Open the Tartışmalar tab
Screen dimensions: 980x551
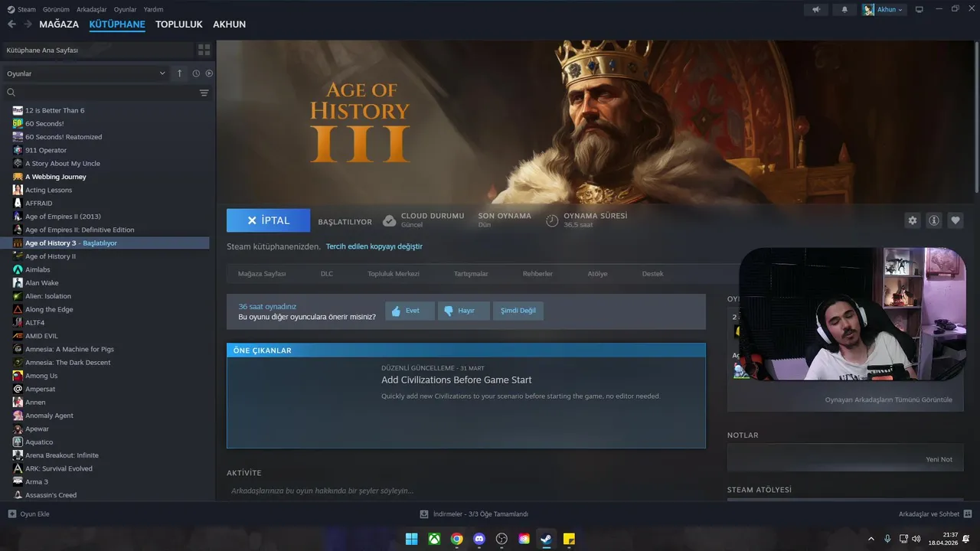[x=471, y=273]
